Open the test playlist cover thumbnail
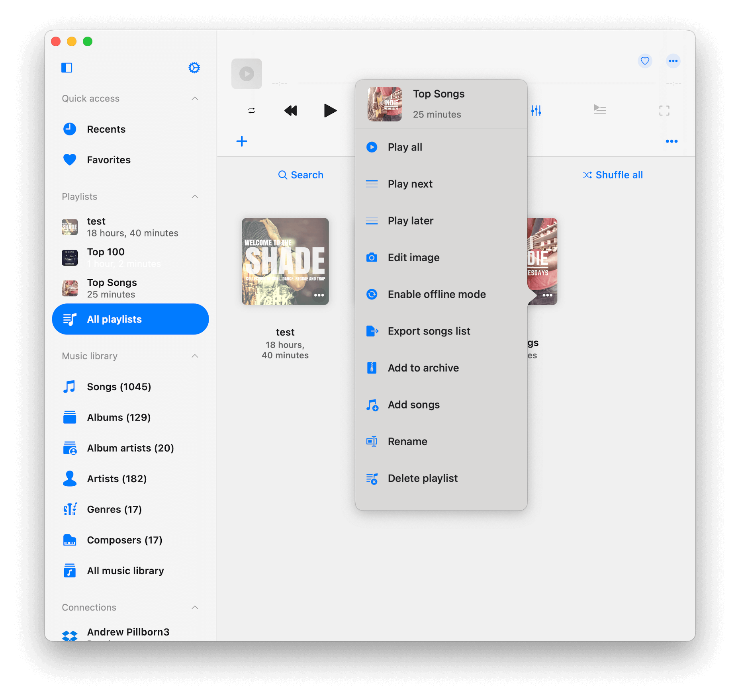 [x=285, y=261]
